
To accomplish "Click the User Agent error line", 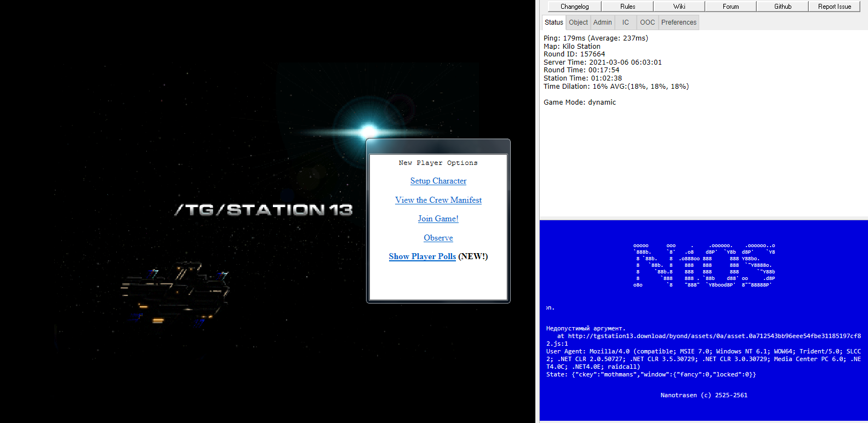I will tap(704, 359).
